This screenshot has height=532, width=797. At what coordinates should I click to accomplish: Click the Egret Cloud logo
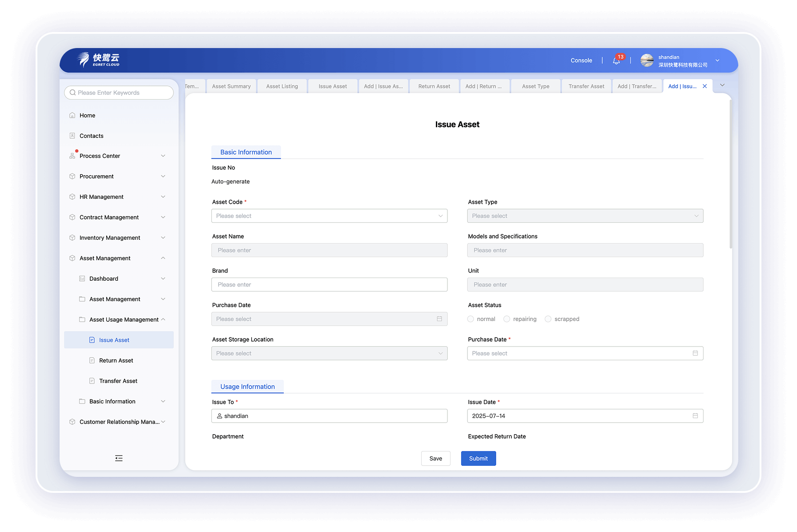pyautogui.click(x=99, y=60)
